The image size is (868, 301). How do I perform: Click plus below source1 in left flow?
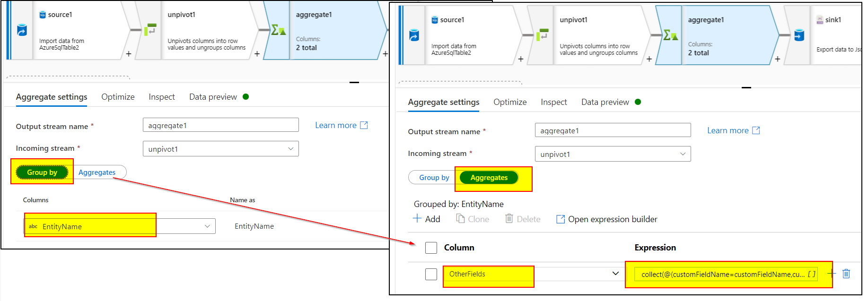pos(129,54)
